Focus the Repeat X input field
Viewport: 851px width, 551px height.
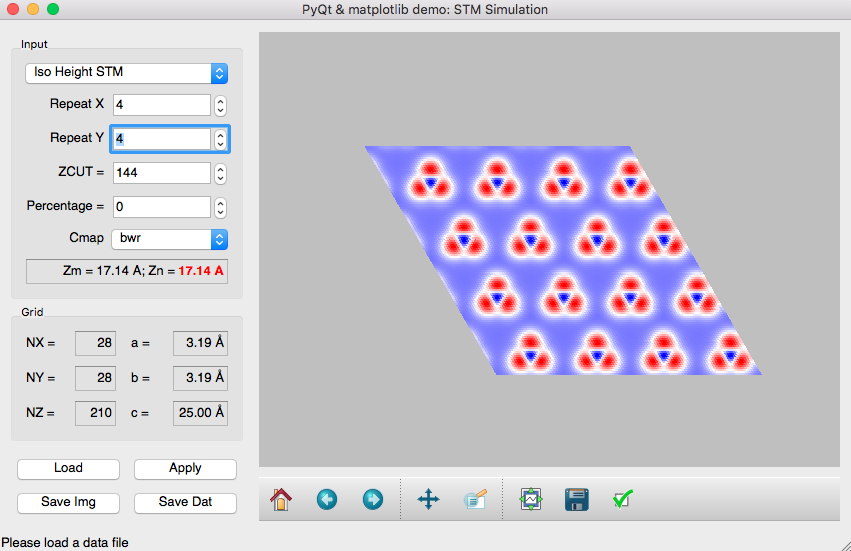coord(162,105)
